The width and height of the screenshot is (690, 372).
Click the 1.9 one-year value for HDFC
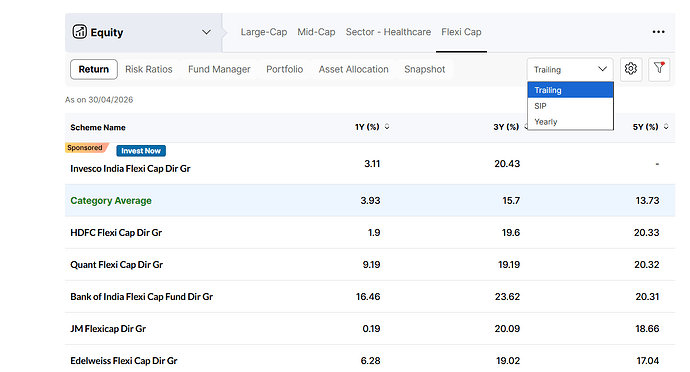pos(374,232)
